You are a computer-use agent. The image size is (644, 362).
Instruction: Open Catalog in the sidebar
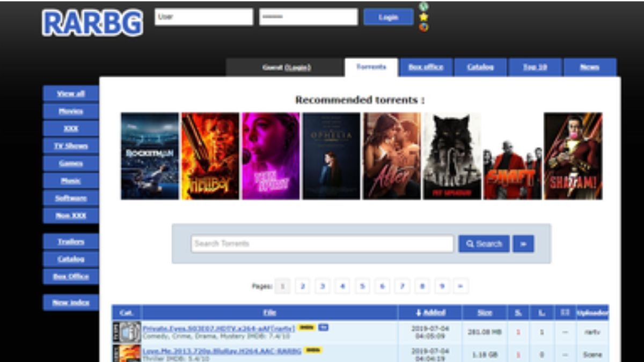(71, 259)
